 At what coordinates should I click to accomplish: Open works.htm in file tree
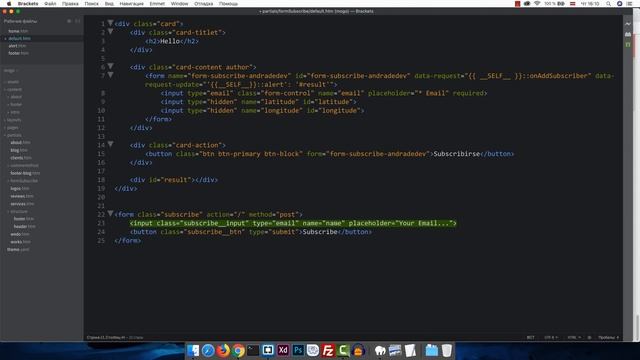[21, 242]
